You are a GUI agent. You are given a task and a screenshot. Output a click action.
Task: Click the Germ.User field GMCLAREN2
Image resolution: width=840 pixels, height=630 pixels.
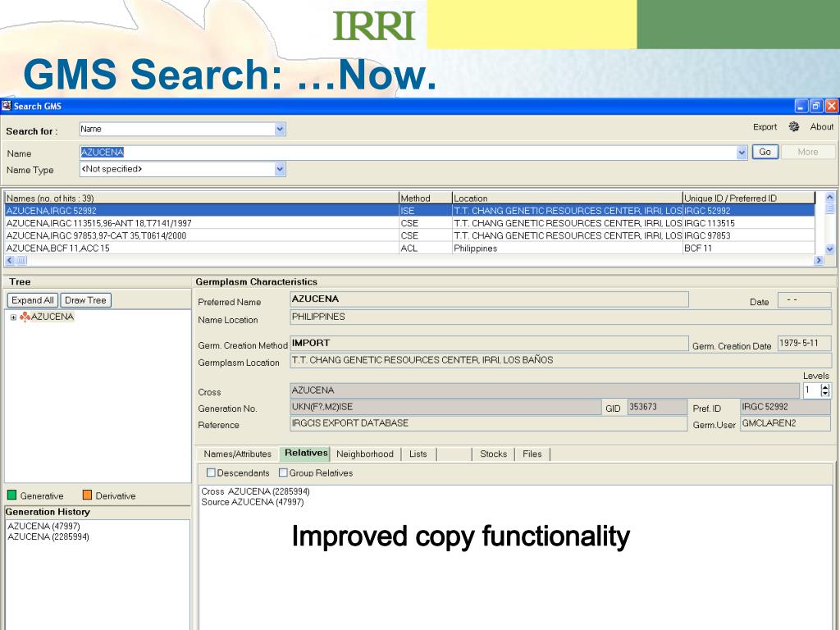tap(785, 424)
